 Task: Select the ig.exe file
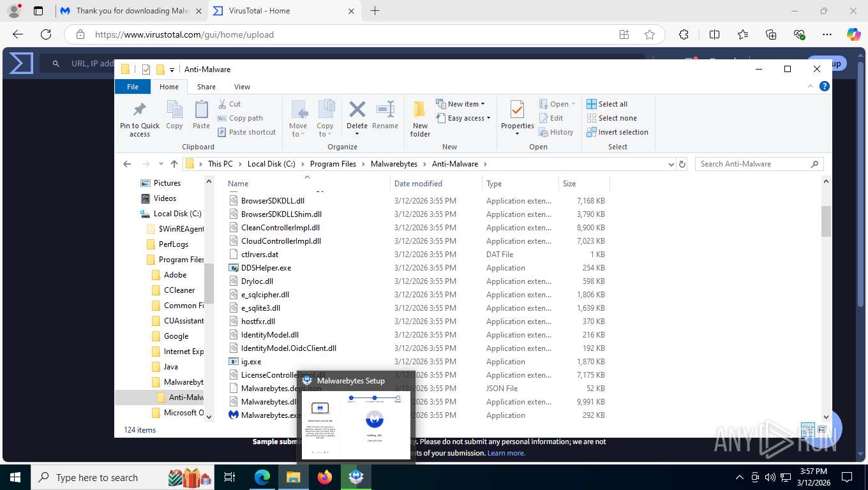251,362
